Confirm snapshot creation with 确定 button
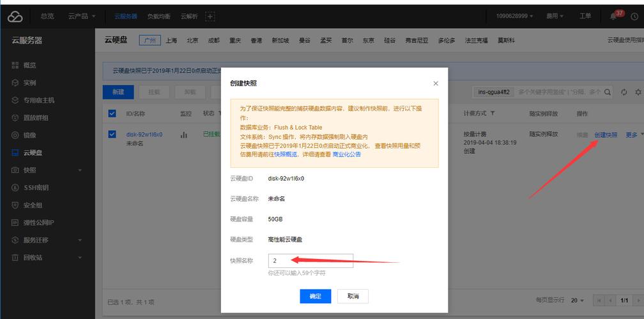Image resolution: width=644 pixels, height=319 pixels. tap(316, 296)
